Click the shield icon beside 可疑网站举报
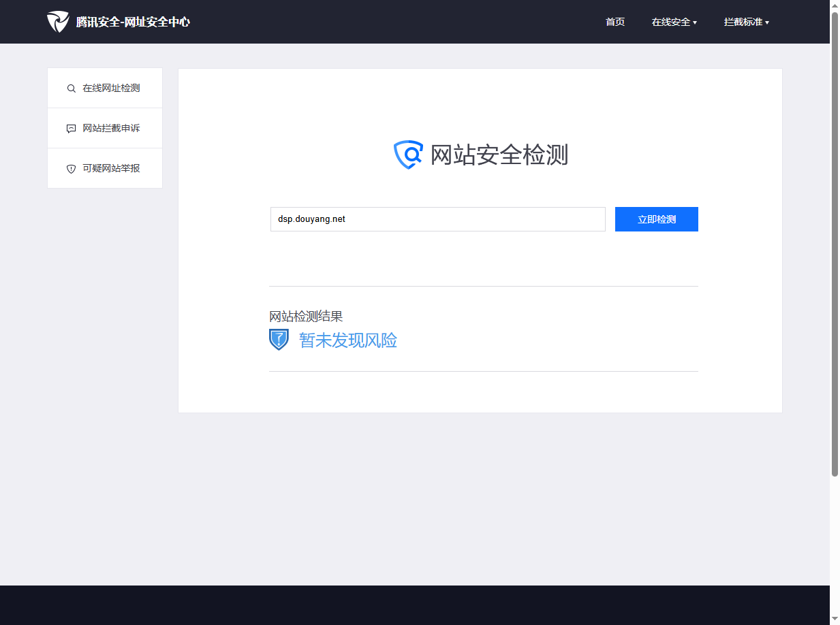Viewport: 840px width, 625px height. [71, 169]
